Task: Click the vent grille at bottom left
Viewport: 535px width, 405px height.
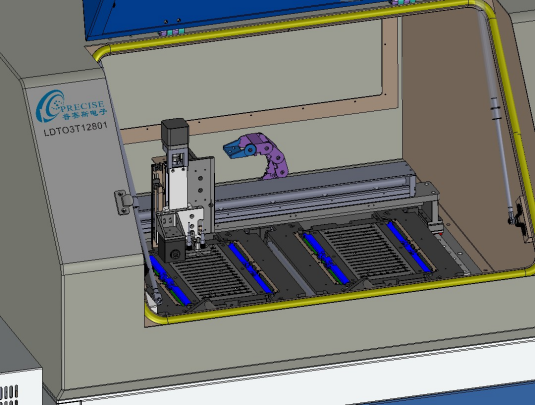Action: pyautogui.click(x=9, y=395)
